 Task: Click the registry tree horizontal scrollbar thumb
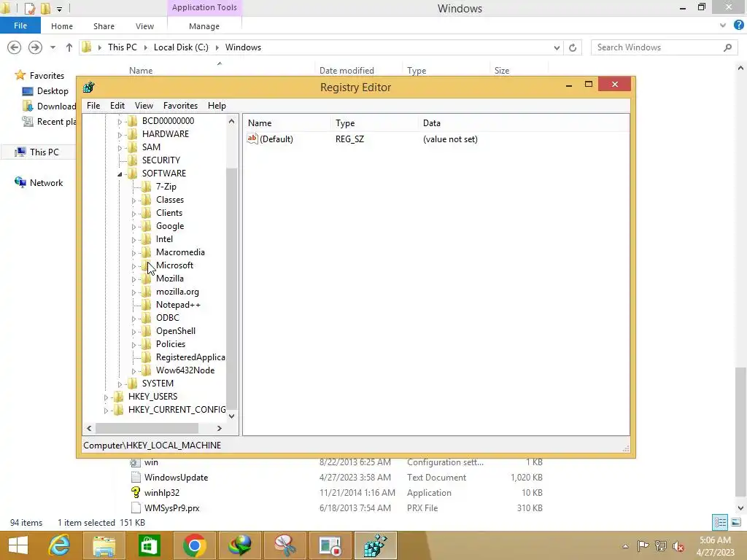[147, 428]
